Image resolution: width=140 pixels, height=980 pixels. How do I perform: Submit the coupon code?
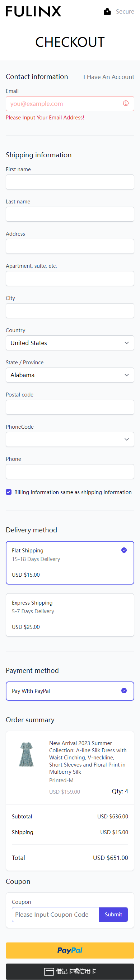[113, 914]
